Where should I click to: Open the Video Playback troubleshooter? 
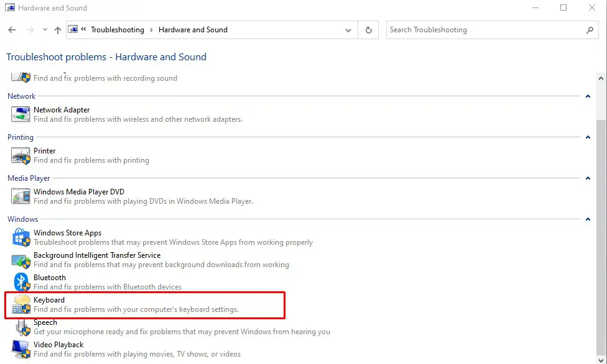click(x=58, y=345)
